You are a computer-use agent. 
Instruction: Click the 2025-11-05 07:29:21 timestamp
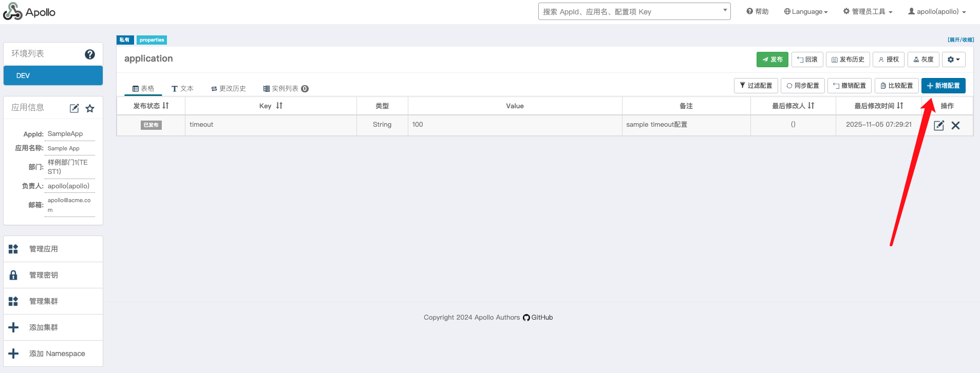pyautogui.click(x=879, y=124)
